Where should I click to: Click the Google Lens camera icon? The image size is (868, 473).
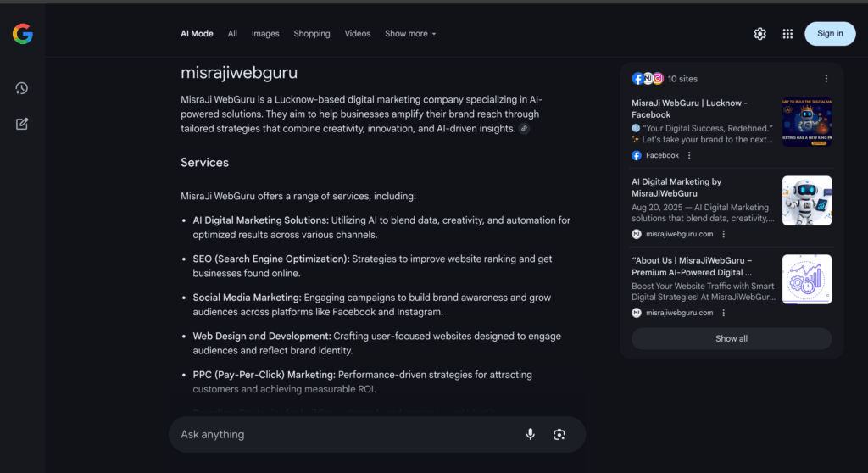pos(559,434)
